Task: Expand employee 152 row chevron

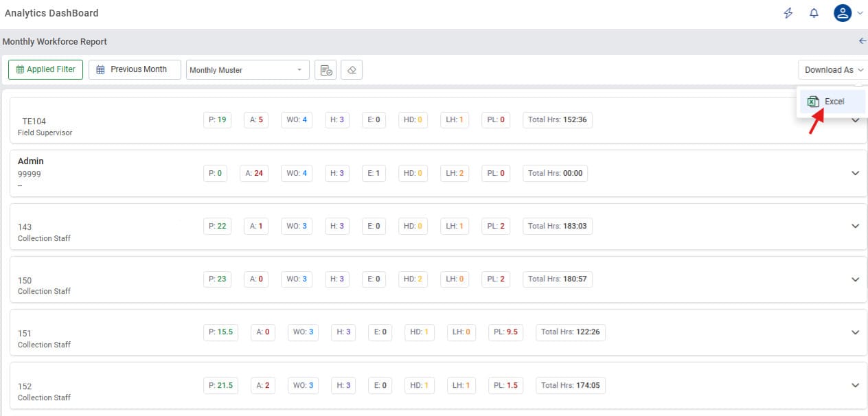Action: [855, 385]
